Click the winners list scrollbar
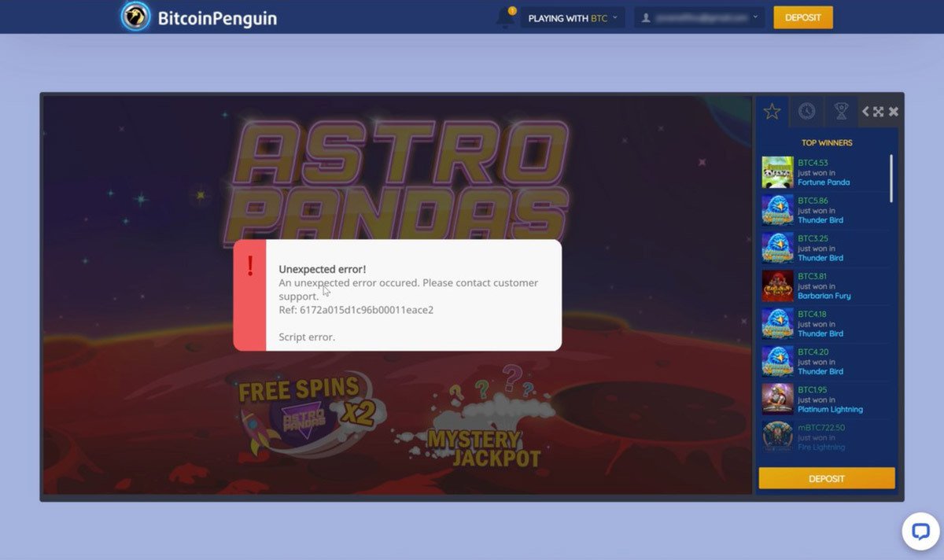Viewport: 944px width, 560px height. click(891, 179)
